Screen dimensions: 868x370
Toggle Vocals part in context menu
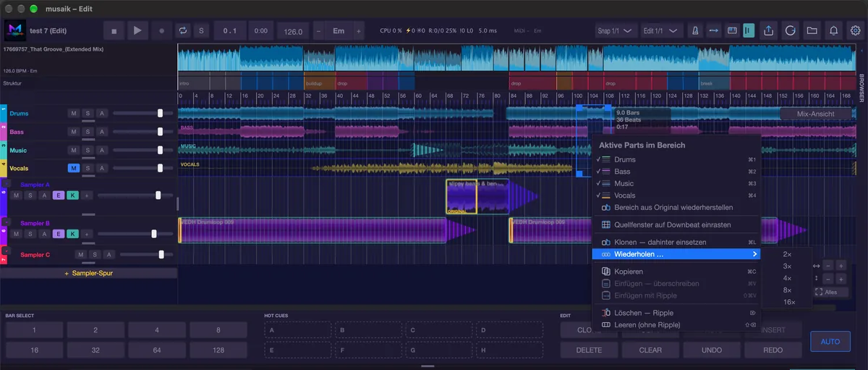click(676, 195)
